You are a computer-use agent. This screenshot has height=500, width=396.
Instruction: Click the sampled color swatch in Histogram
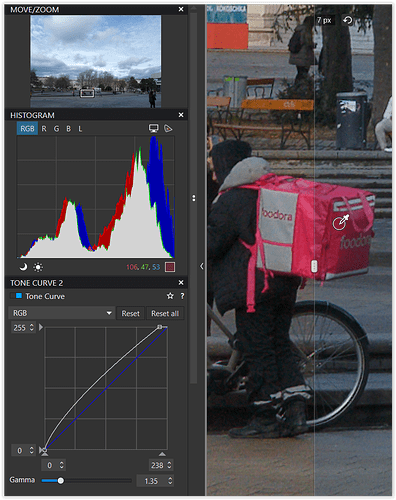[x=170, y=267]
